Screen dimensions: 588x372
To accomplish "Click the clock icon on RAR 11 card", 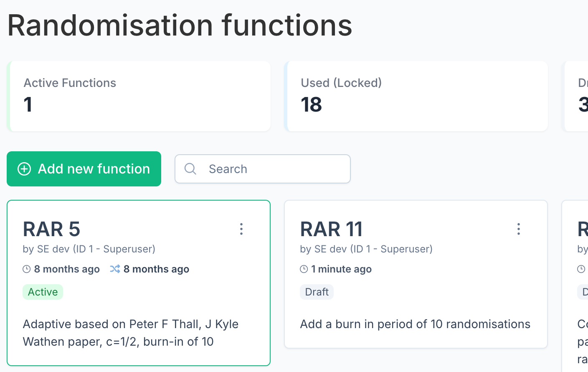I will coord(304,269).
